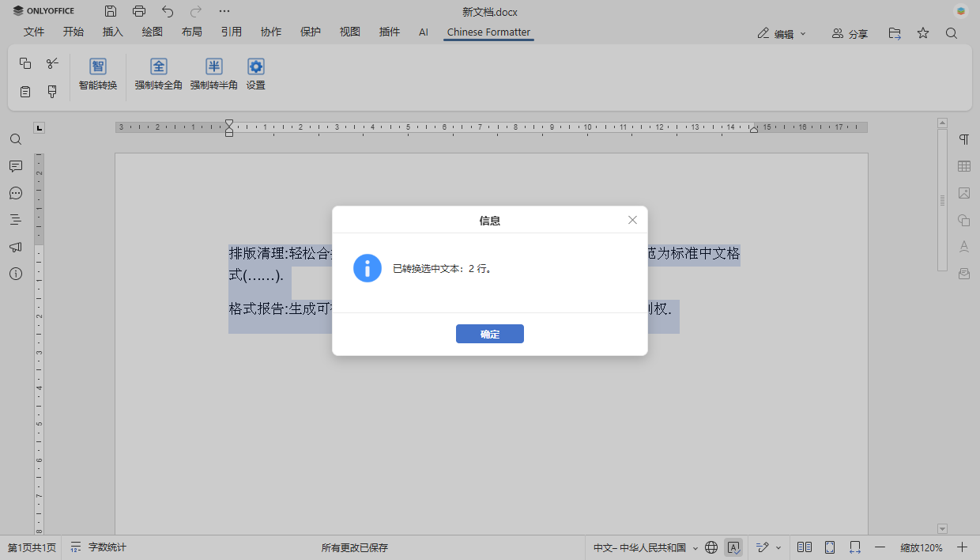
Task: Zoom out with the minus button
Action: point(880,547)
